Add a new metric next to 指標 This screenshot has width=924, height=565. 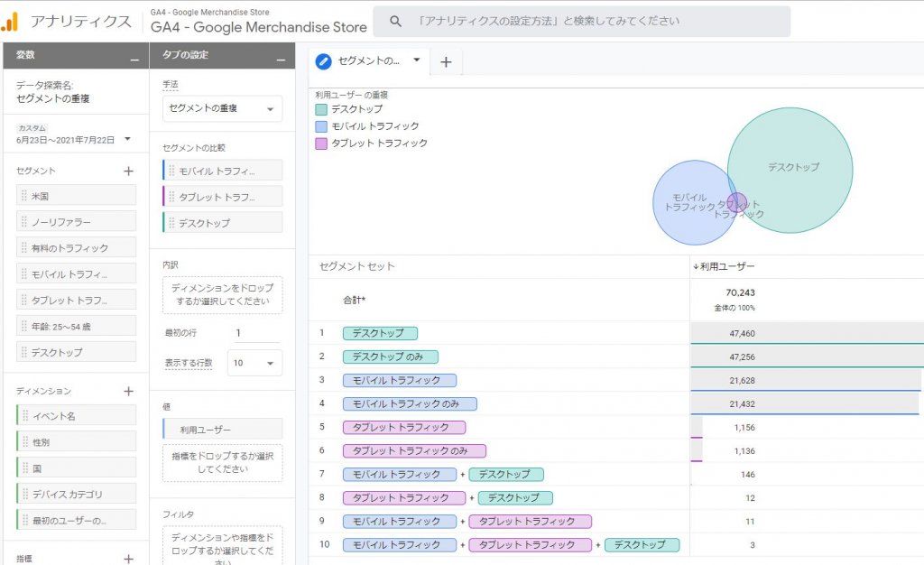[128, 558]
